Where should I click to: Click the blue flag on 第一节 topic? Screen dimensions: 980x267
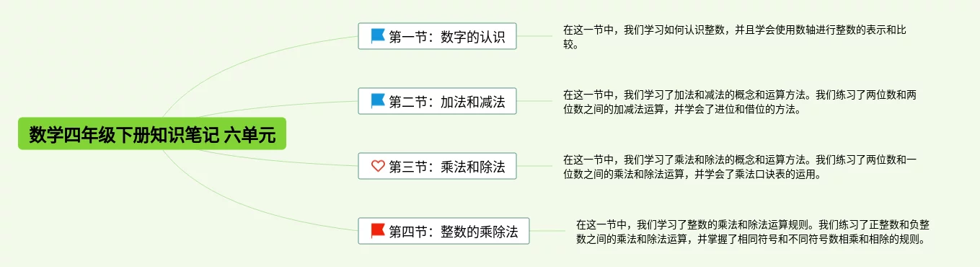378,35
